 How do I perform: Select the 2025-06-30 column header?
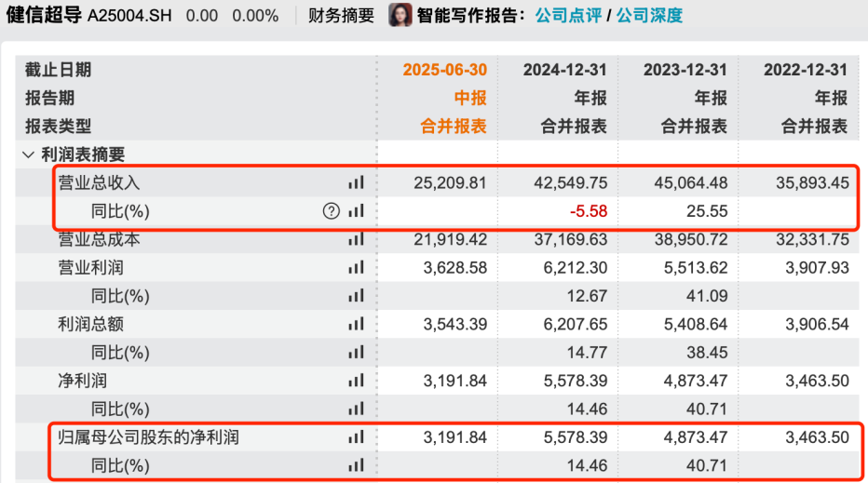coord(444,70)
